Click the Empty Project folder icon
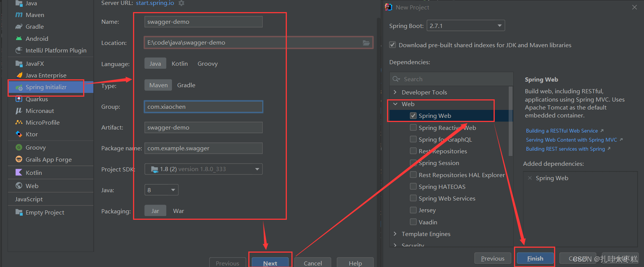644x267 pixels. tap(19, 212)
